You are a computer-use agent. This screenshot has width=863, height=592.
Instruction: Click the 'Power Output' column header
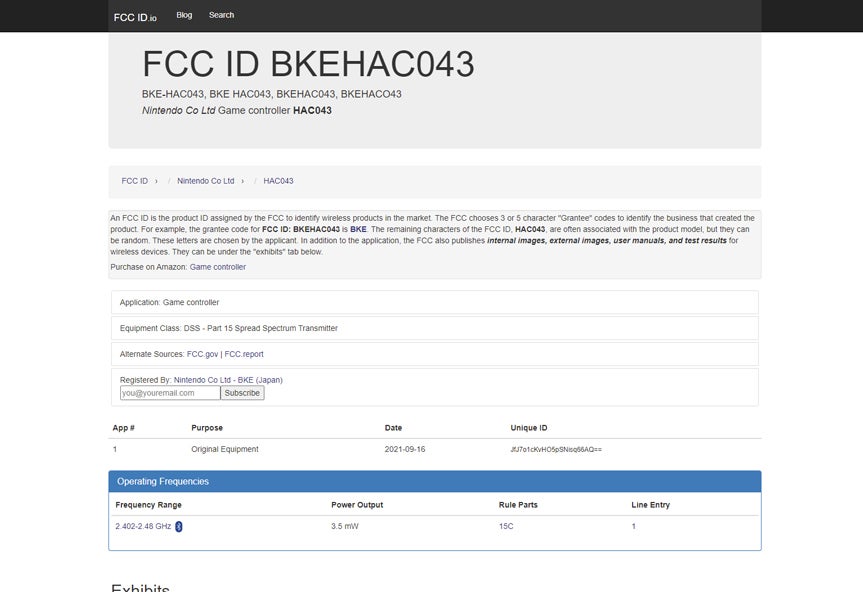[x=357, y=505]
